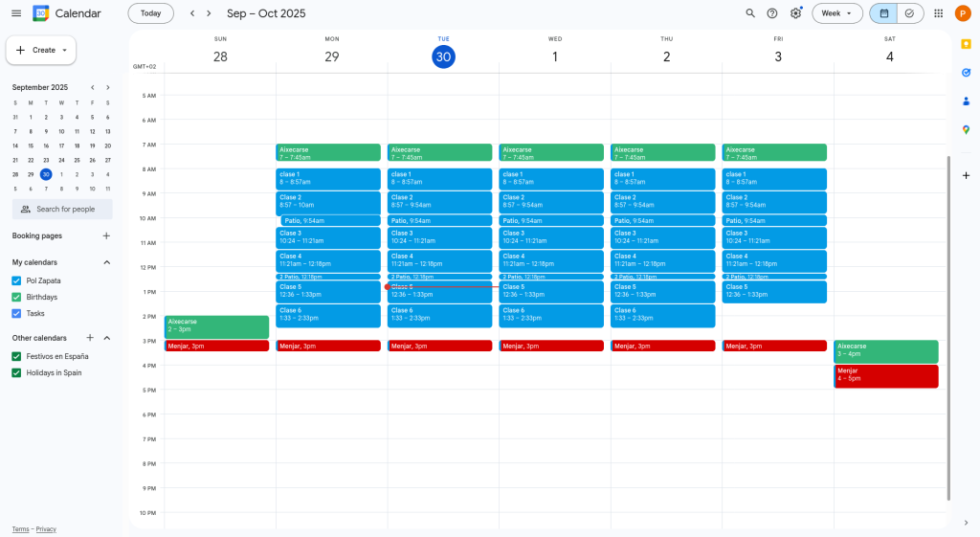Open the Settings gear menu
980x537 pixels.
(x=795, y=13)
